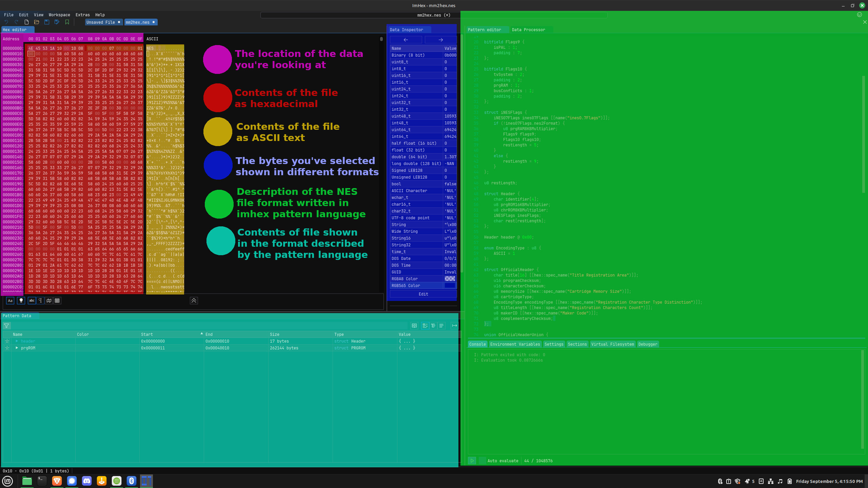Toggle byte highlighting with the lightbulb button
The image size is (868, 488).
(x=21, y=301)
